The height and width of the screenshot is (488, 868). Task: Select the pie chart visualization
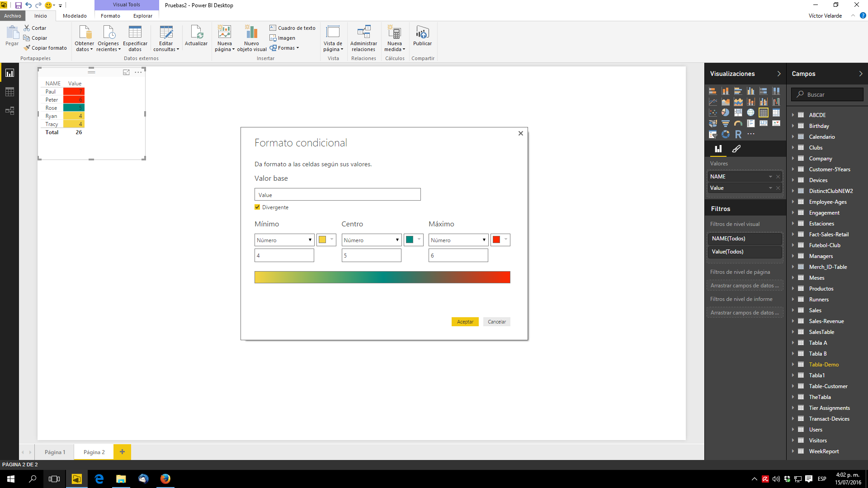[x=725, y=113]
